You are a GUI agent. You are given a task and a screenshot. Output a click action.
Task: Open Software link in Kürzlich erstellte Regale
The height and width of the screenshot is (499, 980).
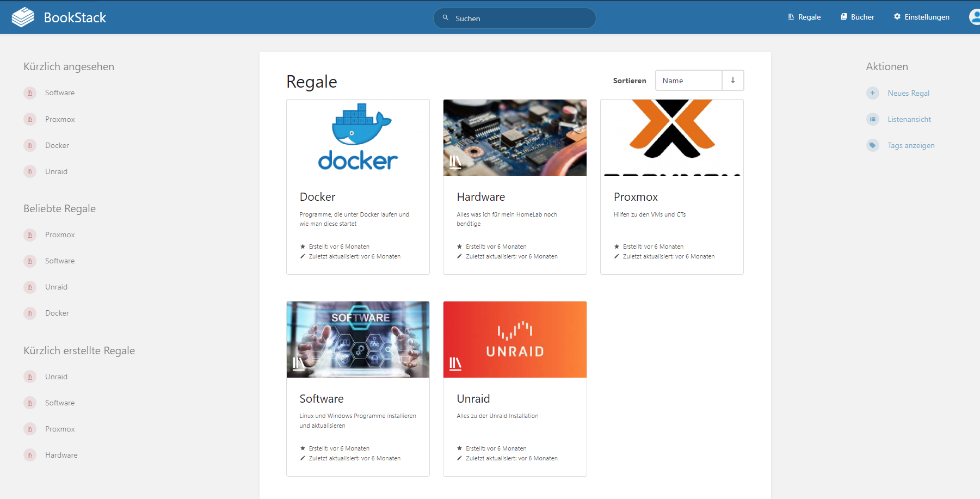pos(60,403)
